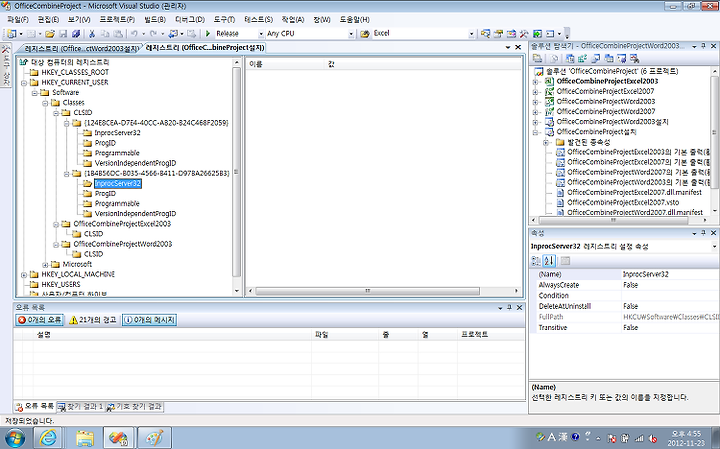Open Launch Conditions Editor icon in Solution Explorer
720x449 pixels.
click(634, 58)
